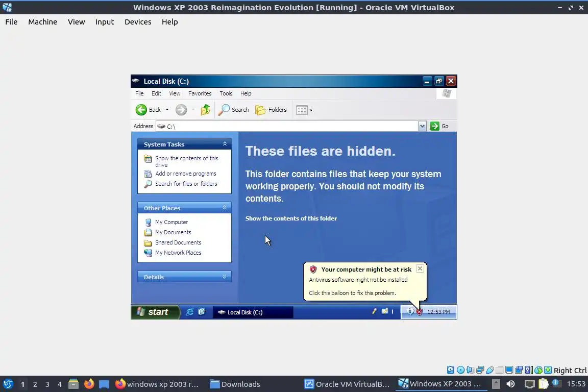This screenshot has height=392, width=588.
Task: Open the View menu in Local Disk window
Action: tap(175, 93)
